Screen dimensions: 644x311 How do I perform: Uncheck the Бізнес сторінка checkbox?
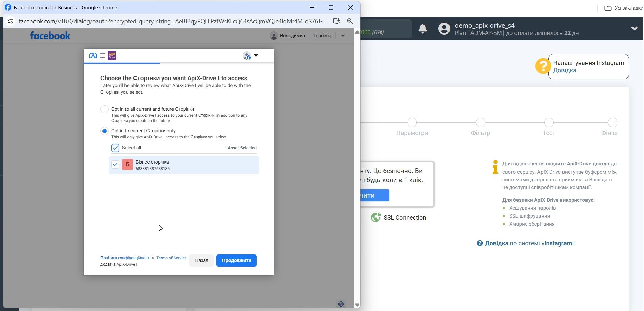115,165
